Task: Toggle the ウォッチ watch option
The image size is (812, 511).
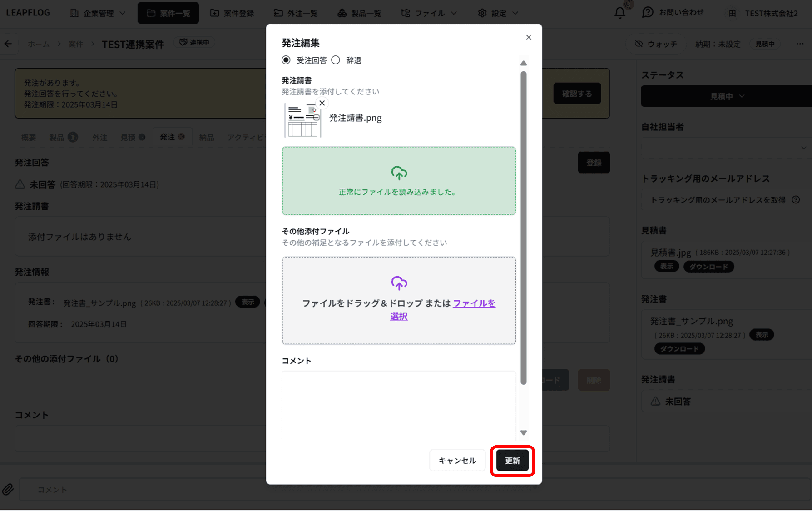Action: pyautogui.click(x=655, y=44)
